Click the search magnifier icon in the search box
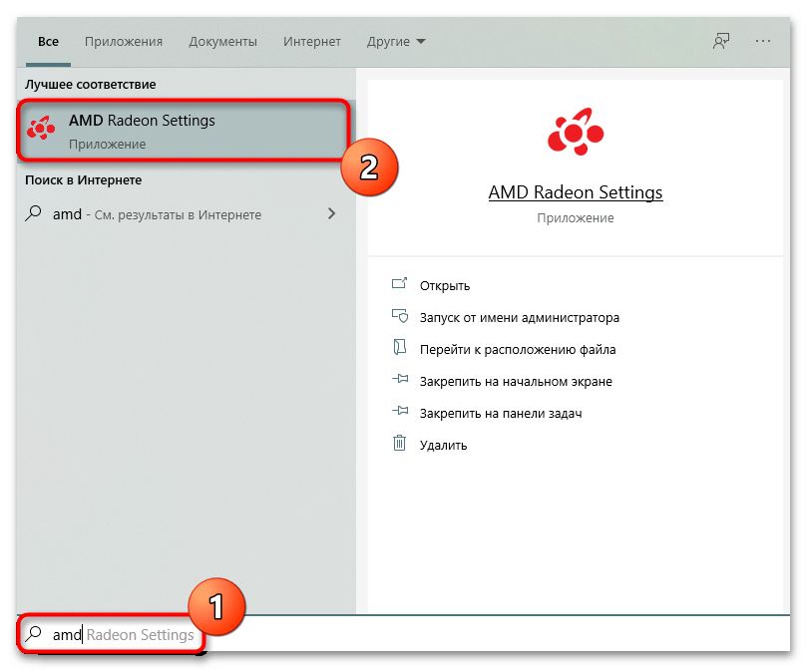The height and width of the screenshot is (672, 806). [33, 634]
